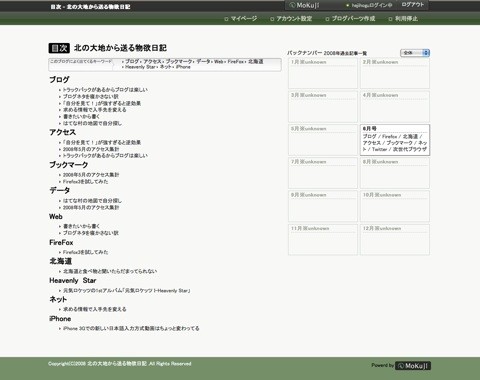The height and width of the screenshot is (380, 480).
Task: Click the 北海道 section heading
Action: point(61,261)
